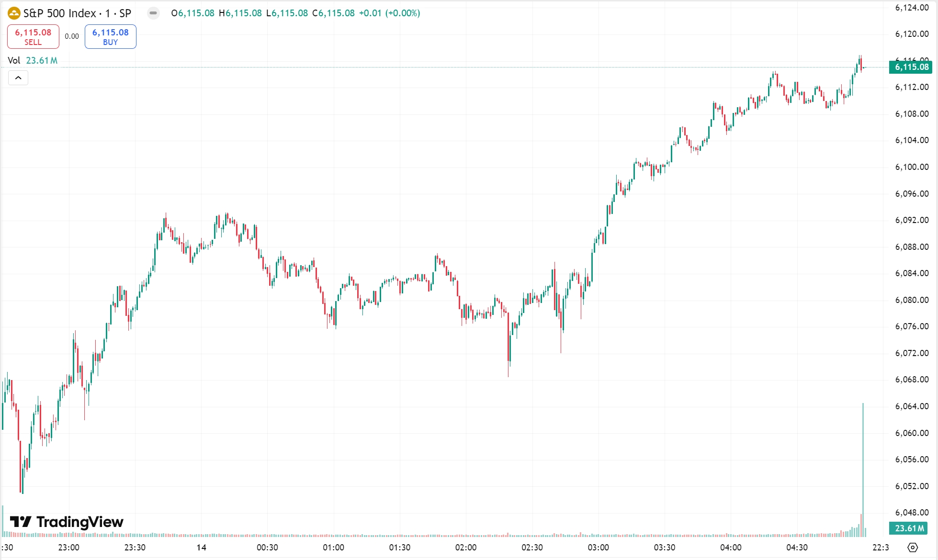This screenshot has height=560, width=938.
Task: Open chart settings via the gear icon
Action: pyautogui.click(x=913, y=548)
